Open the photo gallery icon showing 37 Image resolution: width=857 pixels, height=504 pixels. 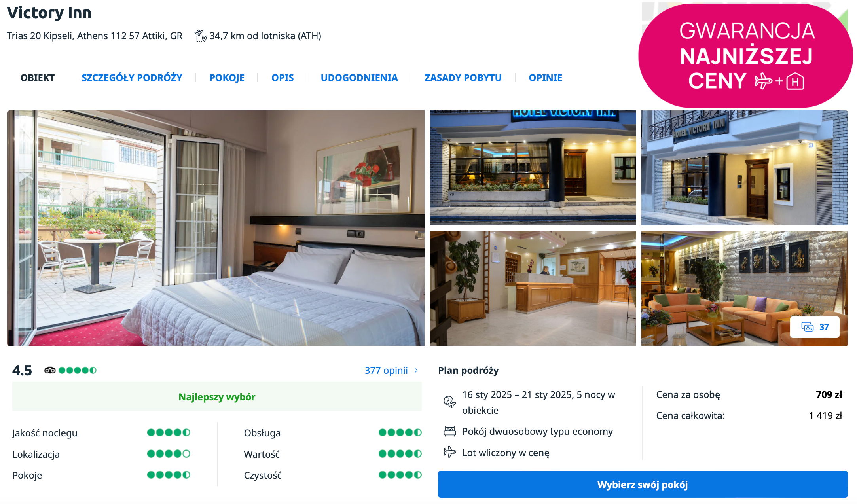(x=815, y=327)
